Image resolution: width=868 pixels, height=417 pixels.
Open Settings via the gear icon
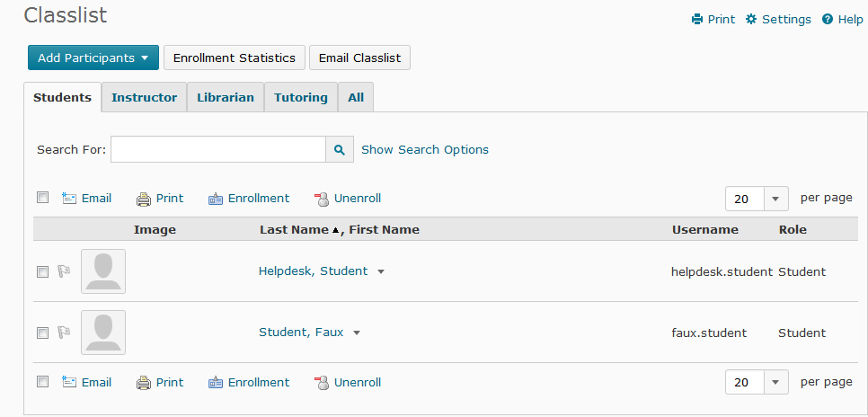click(751, 20)
